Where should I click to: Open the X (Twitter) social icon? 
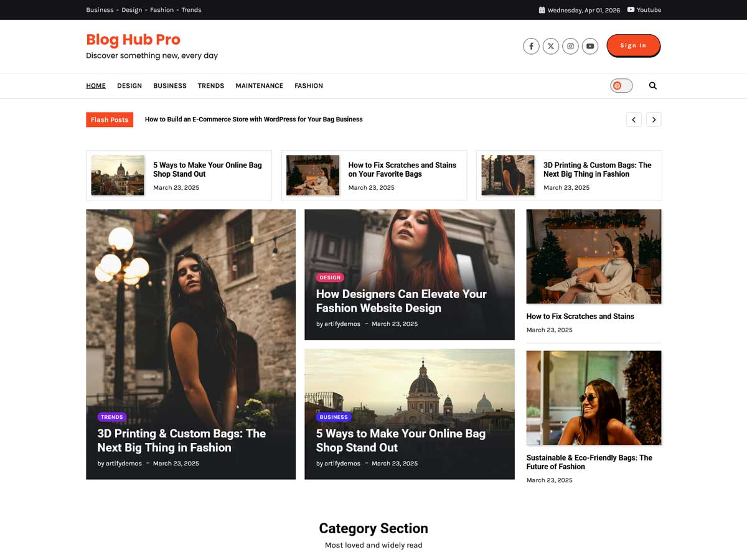(x=551, y=46)
